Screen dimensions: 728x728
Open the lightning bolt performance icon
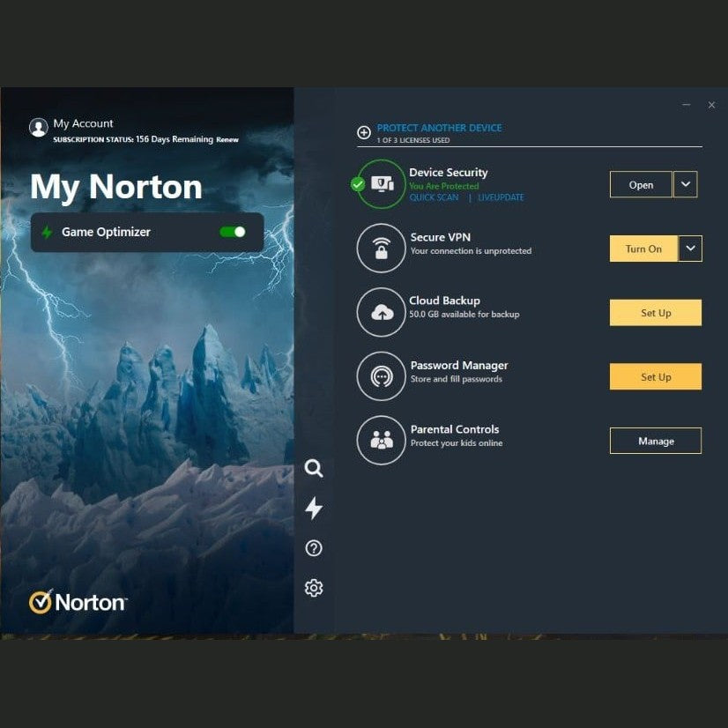[314, 508]
